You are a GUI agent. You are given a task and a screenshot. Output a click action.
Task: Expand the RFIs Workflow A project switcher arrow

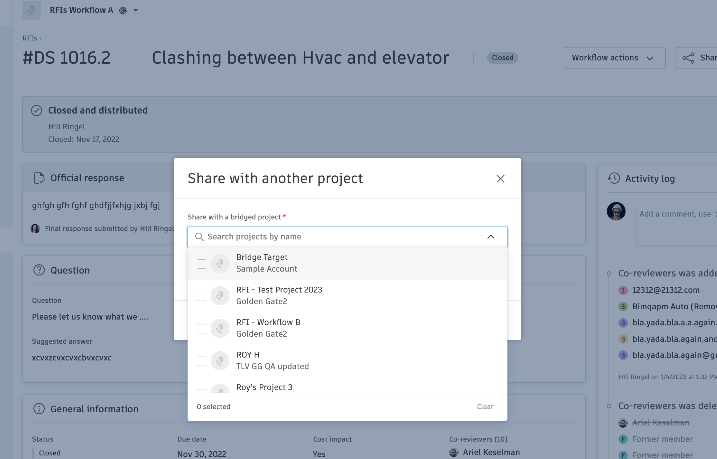[136, 10]
